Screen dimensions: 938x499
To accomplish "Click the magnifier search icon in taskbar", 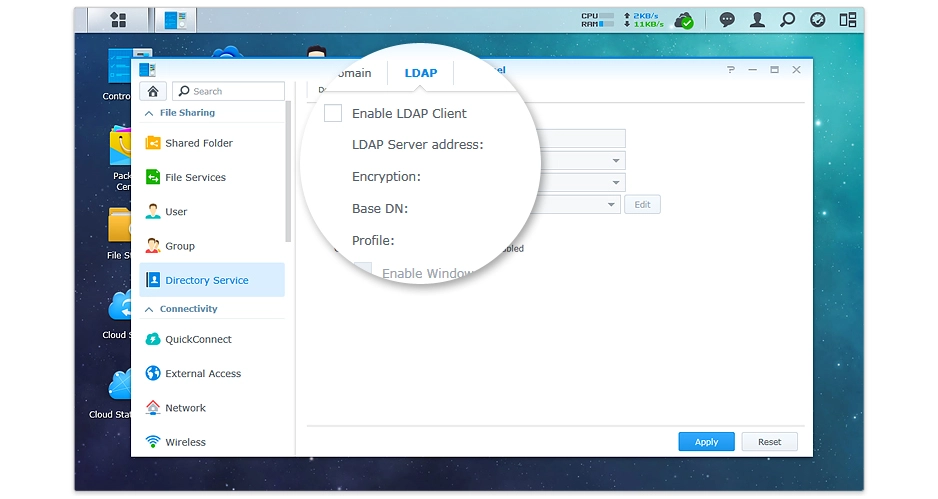I will click(788, 20).
